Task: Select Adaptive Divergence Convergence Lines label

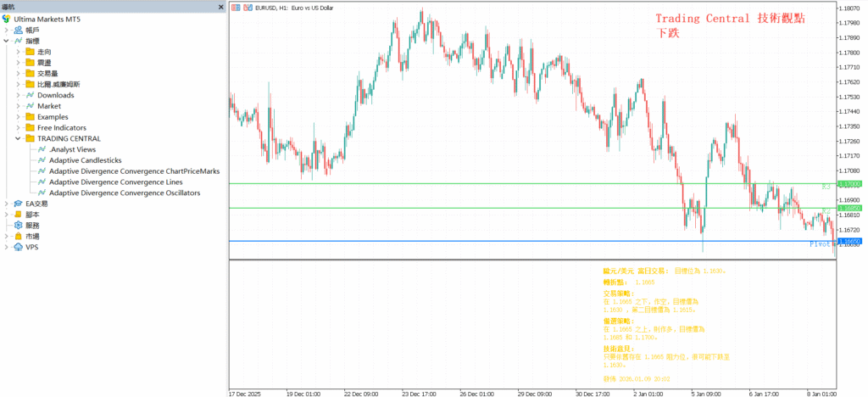Action: tap(115, 182)
